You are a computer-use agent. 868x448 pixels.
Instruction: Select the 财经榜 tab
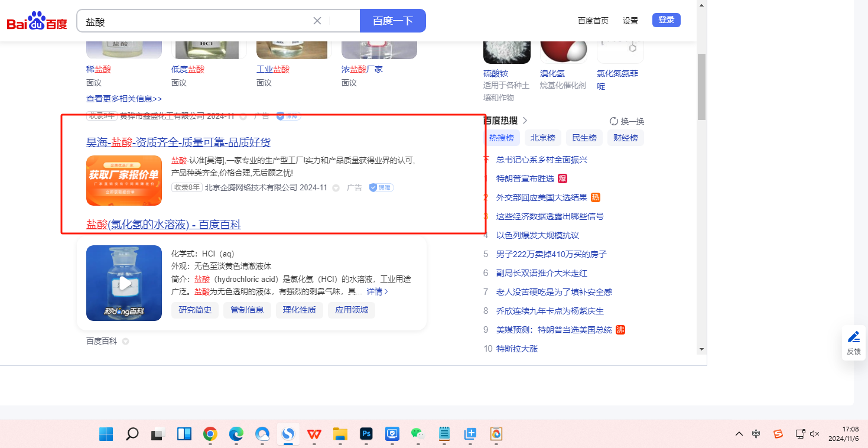625,138
